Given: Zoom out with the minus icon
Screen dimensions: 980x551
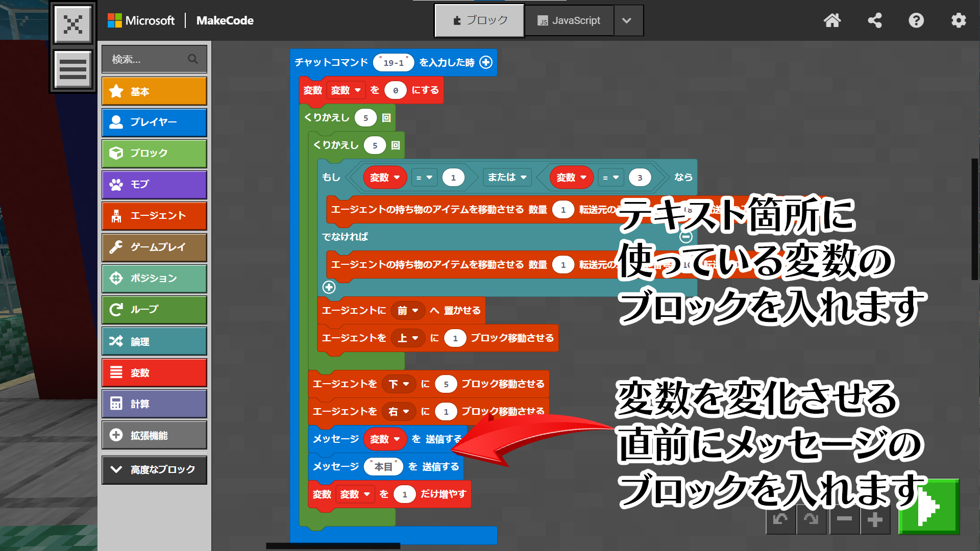Looking at the screenshot, I should tap(844, 520).
